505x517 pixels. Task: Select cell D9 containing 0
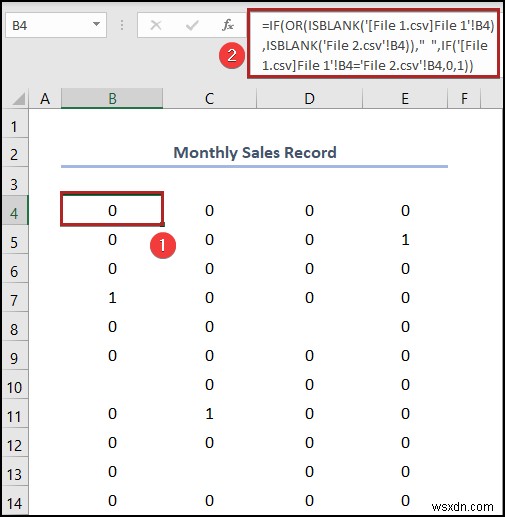click(309, 355)
